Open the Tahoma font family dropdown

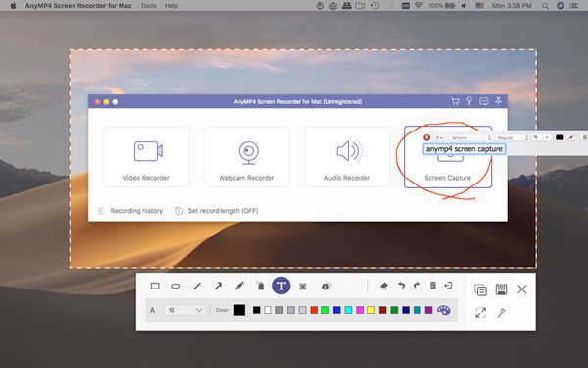[469, 137]
